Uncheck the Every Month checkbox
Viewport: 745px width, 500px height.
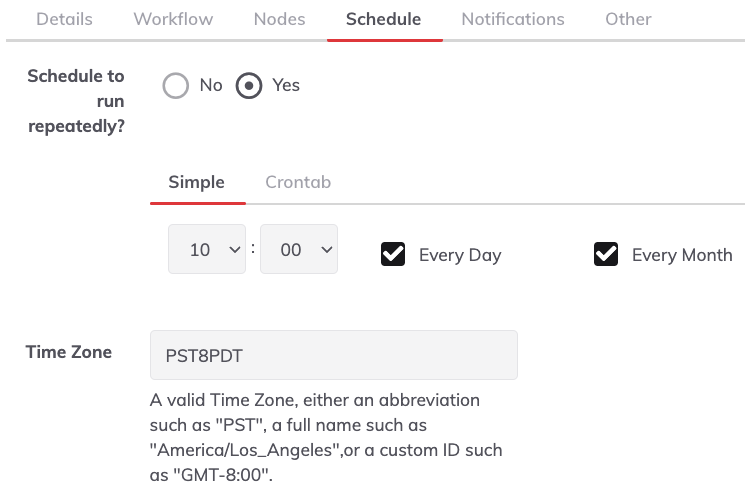[x=606, y=254]
